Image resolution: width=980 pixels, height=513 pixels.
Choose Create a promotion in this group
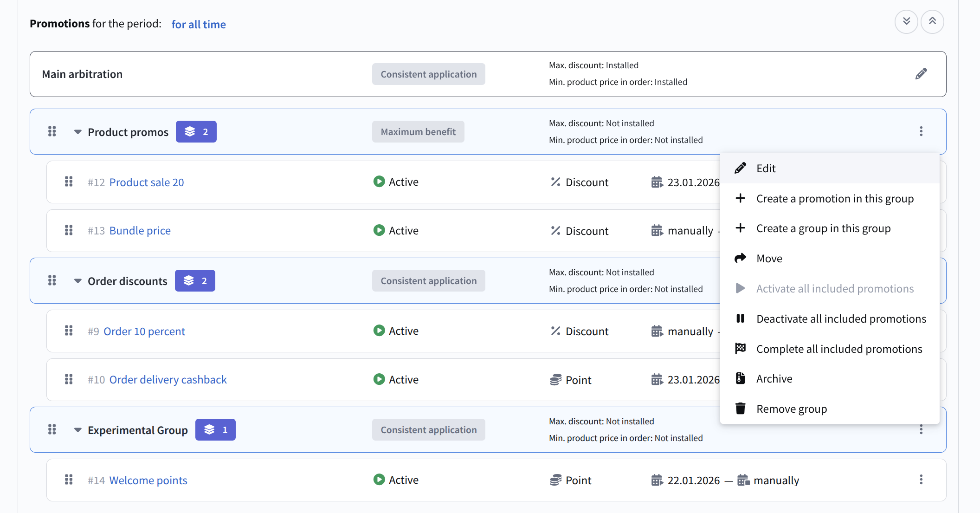(834, 199)
